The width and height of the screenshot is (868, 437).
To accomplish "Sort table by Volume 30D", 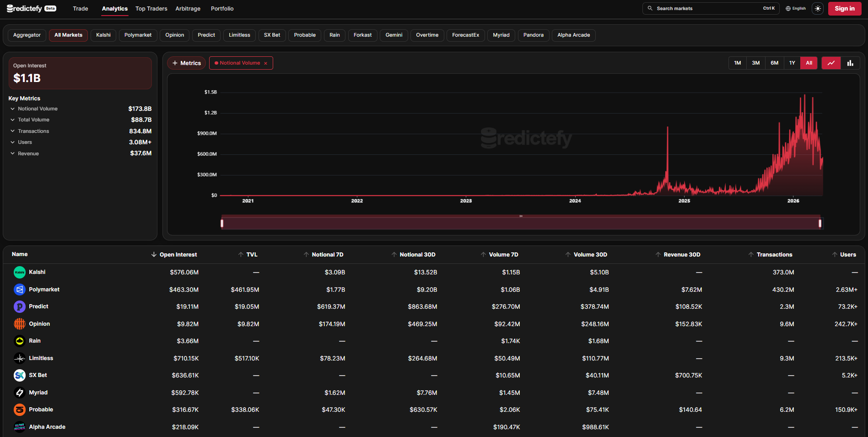I will click(586, 255).
